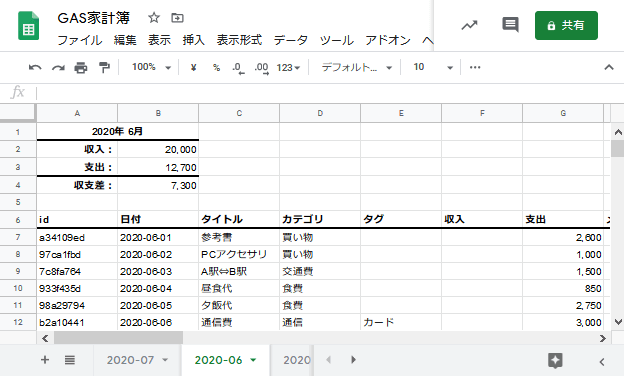Select the 20,000 income cell
Image resolution: width=624 pixels, height=376 pixels.
[x=158, y=150]
